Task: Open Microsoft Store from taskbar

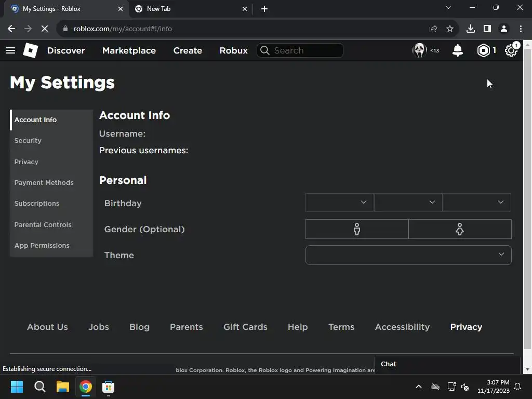Action: [108, 387]
